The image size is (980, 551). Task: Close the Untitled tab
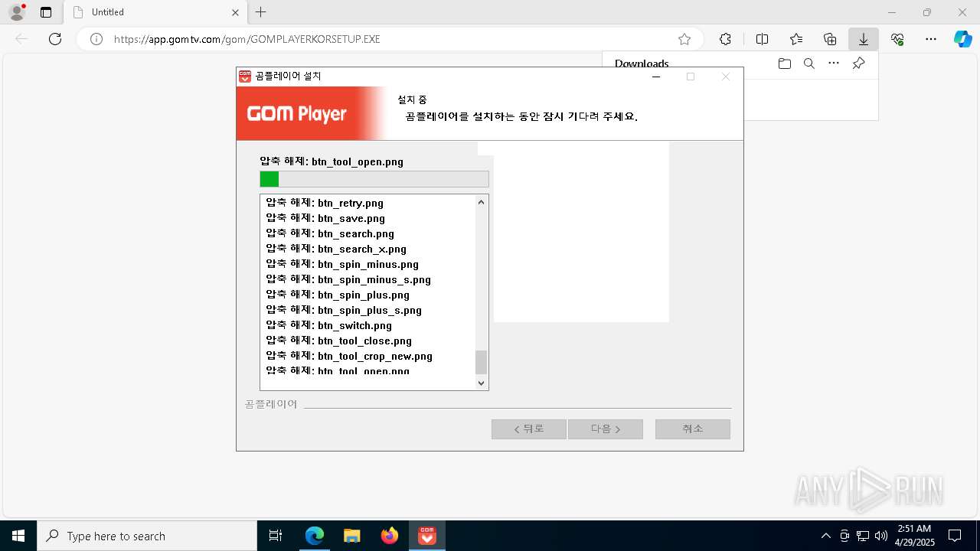(235, 12)
